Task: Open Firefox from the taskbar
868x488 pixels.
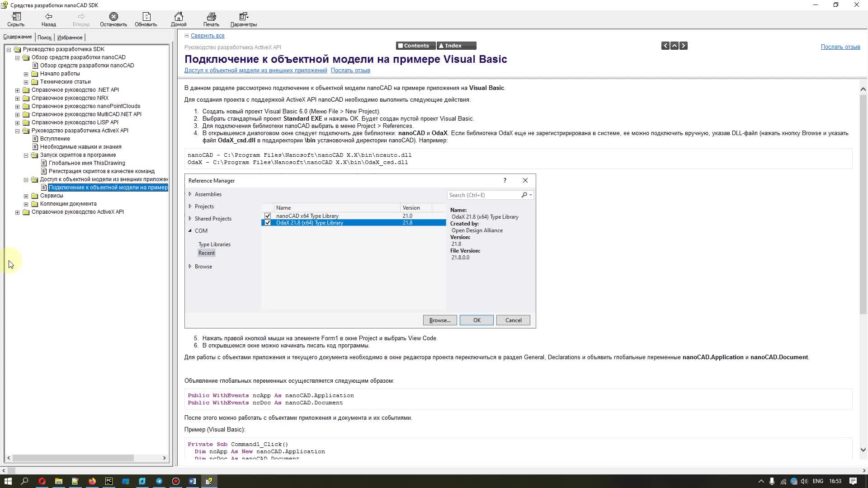Action: [x=92, y=481]
